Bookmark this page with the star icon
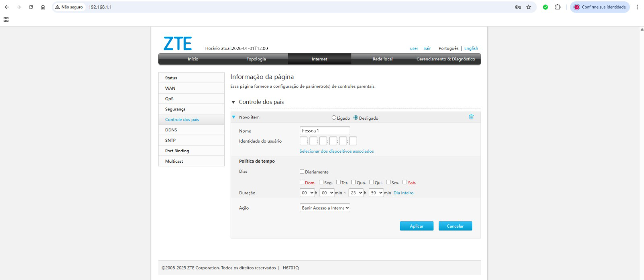The height and width of the screenshot is (280, 644). tap(528, 7)
